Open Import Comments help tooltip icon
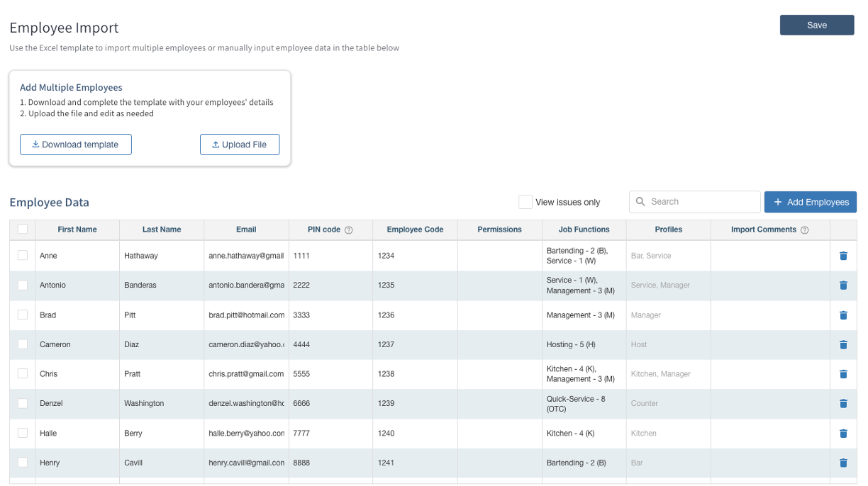 point(804,230)
